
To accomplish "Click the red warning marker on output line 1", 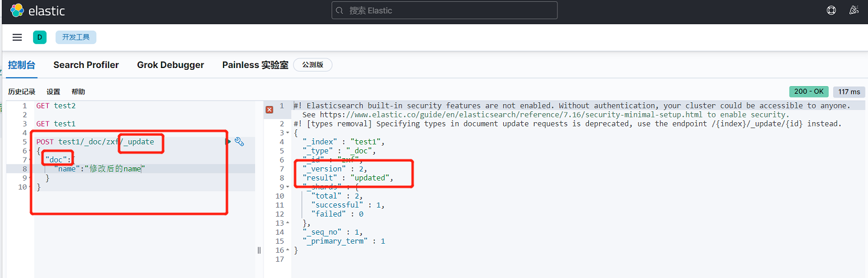I will (269, 110).
